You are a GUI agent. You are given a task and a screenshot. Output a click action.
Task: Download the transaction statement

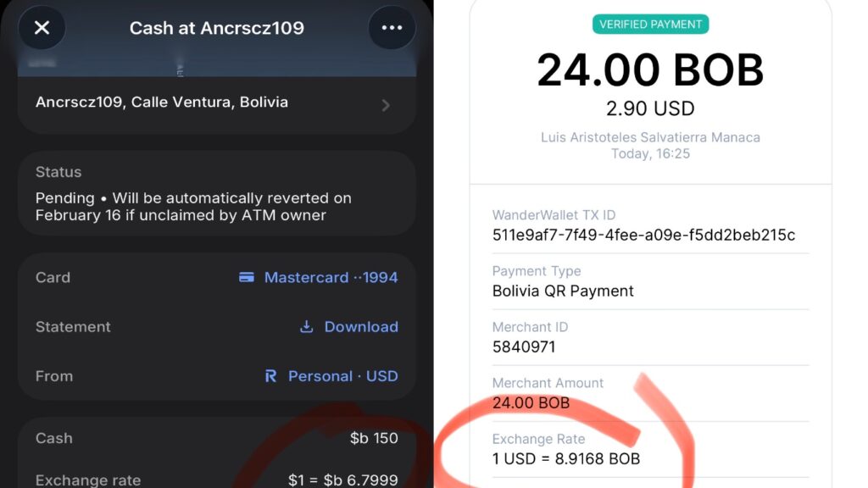click(348, 327)
